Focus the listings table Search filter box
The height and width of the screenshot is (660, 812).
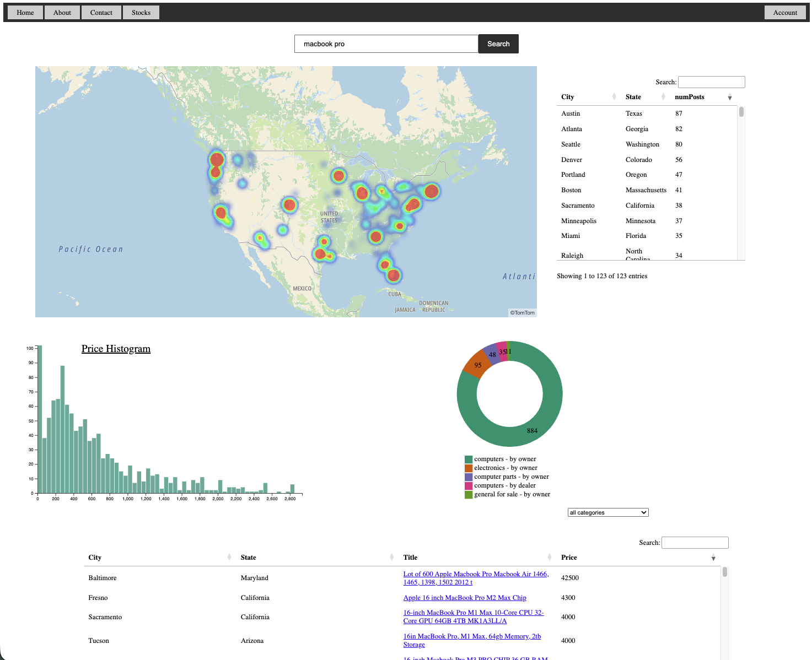[x=695, y=543]
